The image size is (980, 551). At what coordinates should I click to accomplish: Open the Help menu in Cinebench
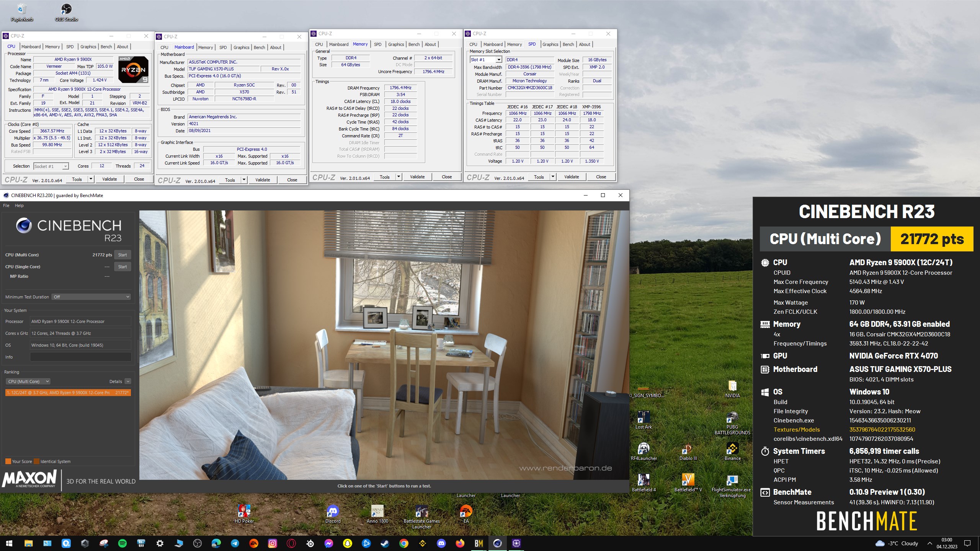pos(19,205)
